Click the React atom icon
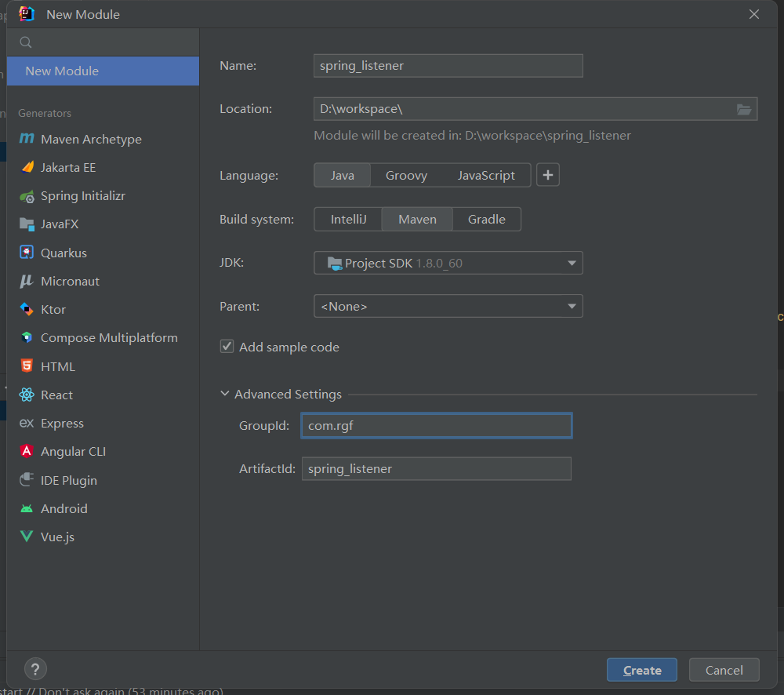 click(x=27, y=395)
